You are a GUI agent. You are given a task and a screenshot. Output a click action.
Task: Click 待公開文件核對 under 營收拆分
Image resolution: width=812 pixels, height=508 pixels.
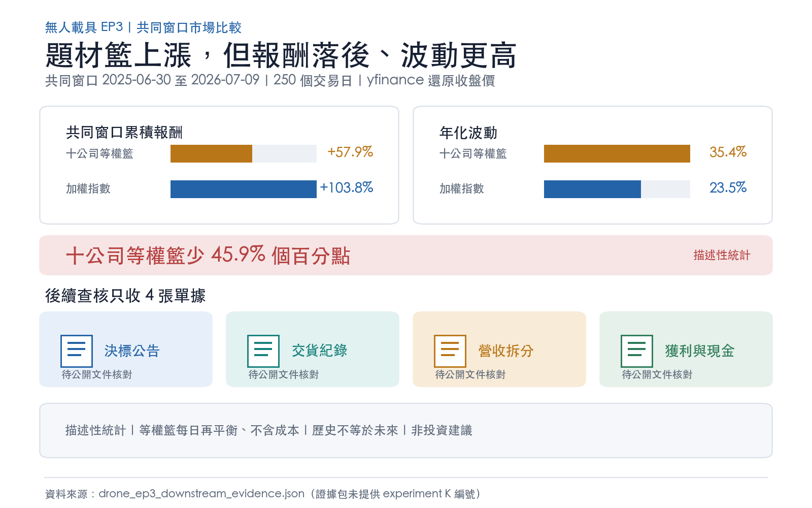tap(470, 374)
